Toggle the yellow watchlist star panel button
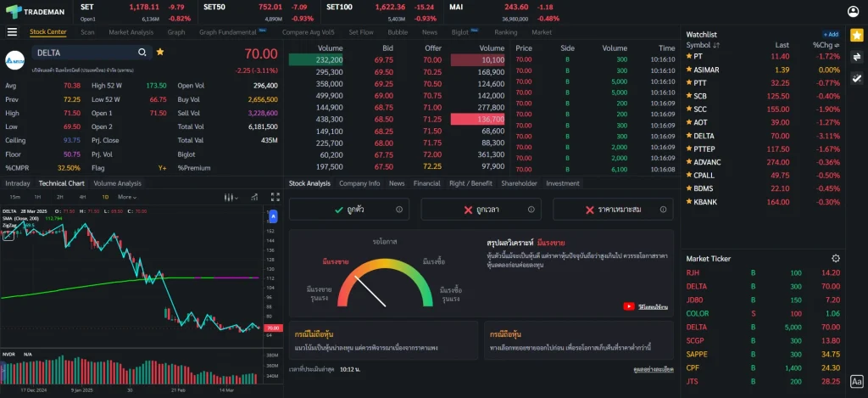The width and height of the screenshot is (868, 398). pos(856,35)
